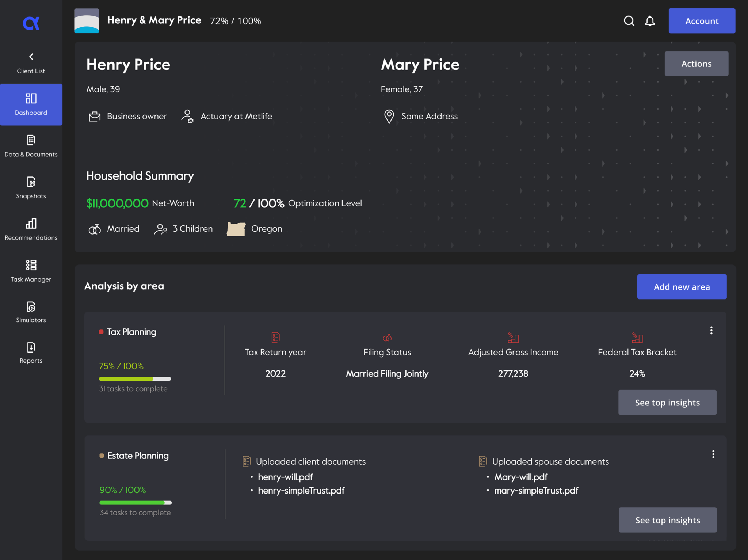Open the Actions menu button

tap(696, 63)
